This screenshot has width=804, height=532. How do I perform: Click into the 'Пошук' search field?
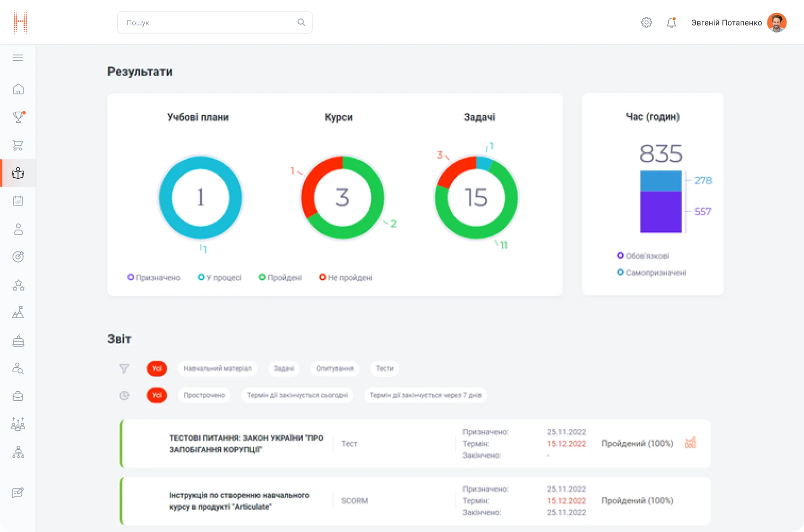point(210,23)
